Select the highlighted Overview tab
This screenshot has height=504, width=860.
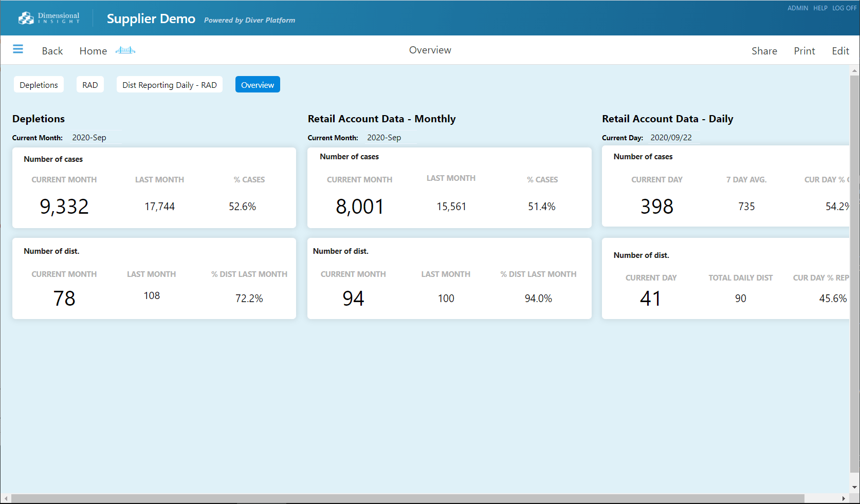[258, 85]
